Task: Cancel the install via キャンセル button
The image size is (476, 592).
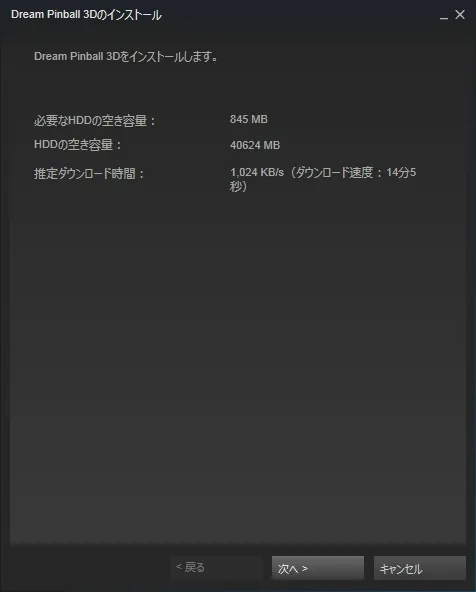Action: pyautogui.click(x=420, y=568)
